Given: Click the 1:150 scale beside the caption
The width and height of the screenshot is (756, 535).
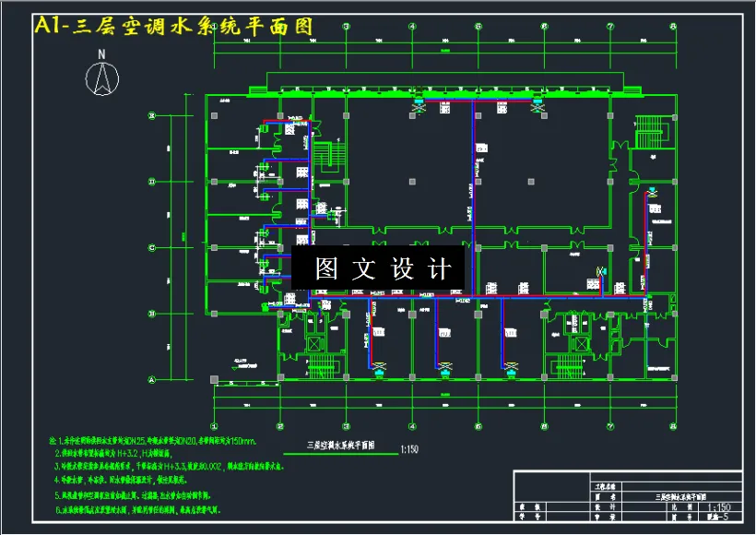Looking at the screenshot, I should point(409,449).
